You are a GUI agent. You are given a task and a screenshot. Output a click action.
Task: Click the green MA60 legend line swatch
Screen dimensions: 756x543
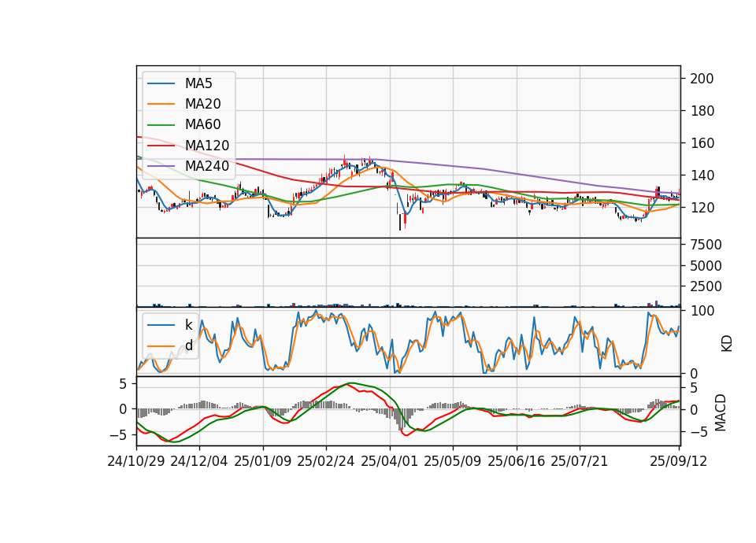click(x=161, y=125)
